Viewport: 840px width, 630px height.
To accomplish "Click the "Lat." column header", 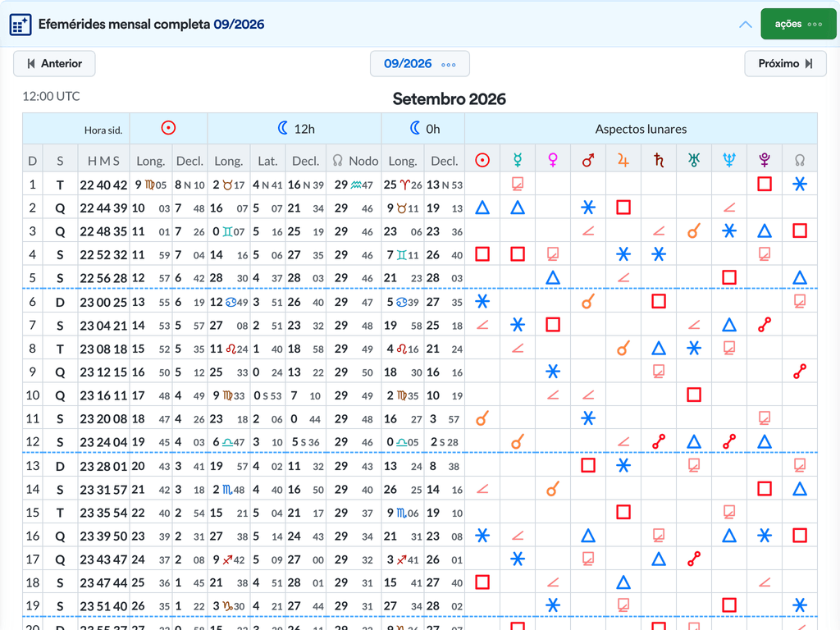I will pyautogui.click(x=267, y=162).
